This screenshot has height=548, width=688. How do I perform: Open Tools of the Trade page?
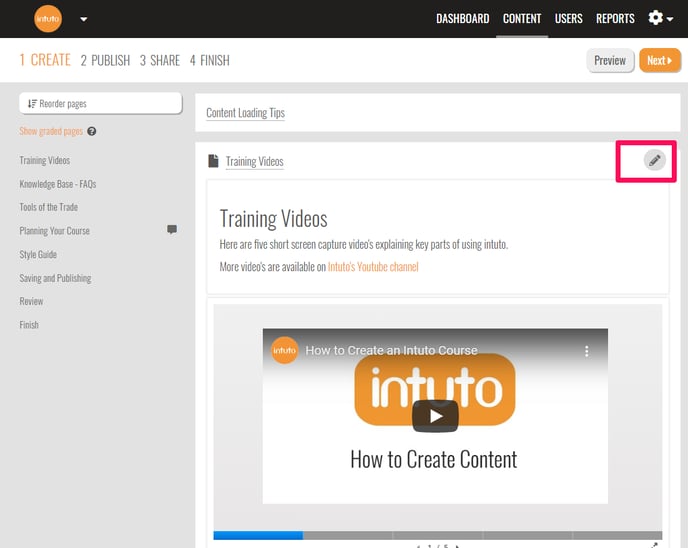(48, 207)
